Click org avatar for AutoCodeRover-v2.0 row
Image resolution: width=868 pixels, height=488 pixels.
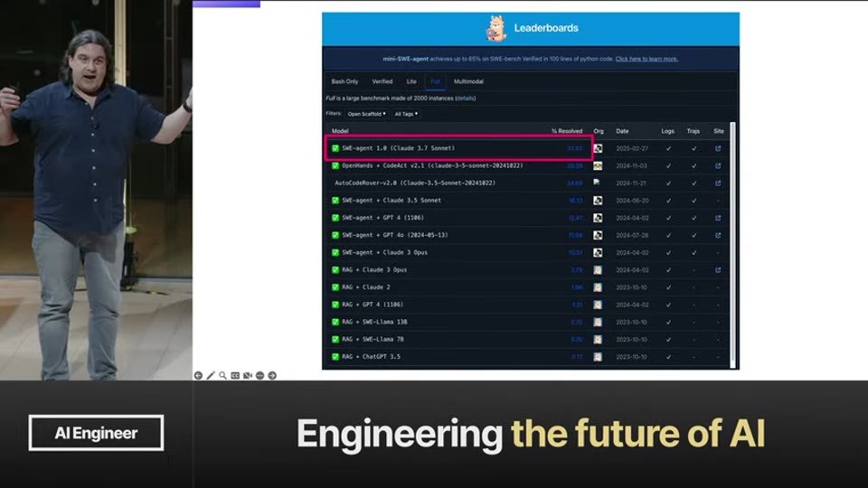coord(597,182)
